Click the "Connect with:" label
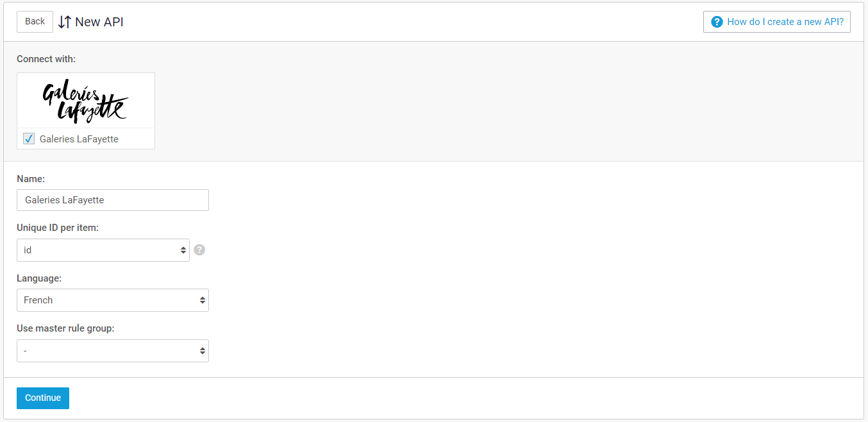Image resolution: width=868 pixels, height=422 pixels. (46, 59)
